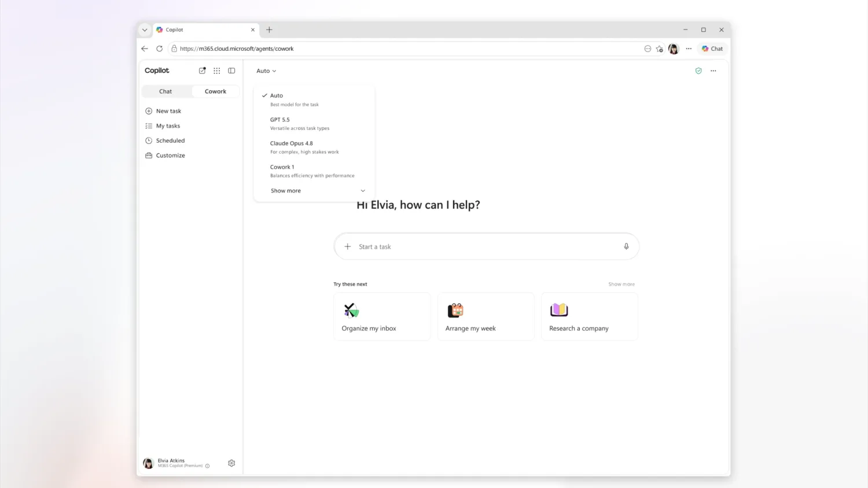Pick the Cowork 1 model
This screenshot has height=488, width=868.
click(314, 171)
